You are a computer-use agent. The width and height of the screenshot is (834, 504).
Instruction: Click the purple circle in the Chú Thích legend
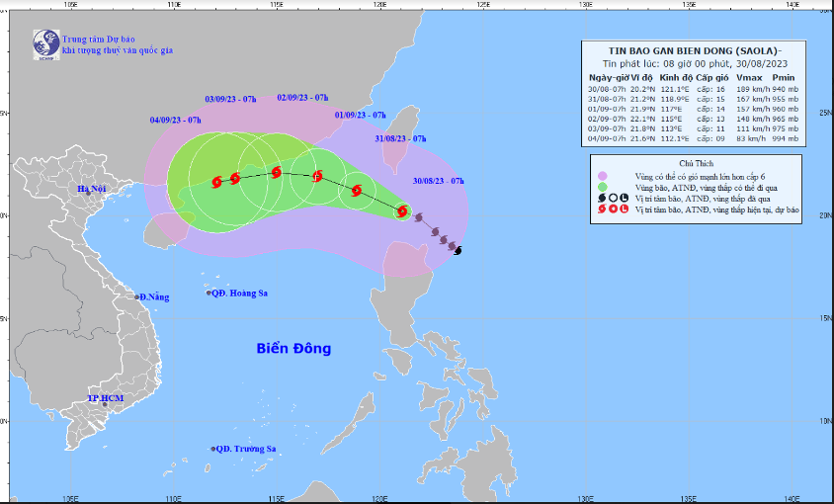coord(604,174)
